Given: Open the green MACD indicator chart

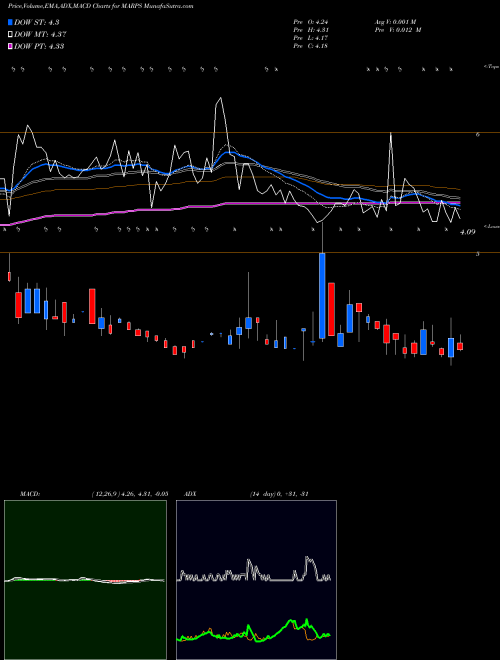Looking at the screenshot, I should 85,580.
